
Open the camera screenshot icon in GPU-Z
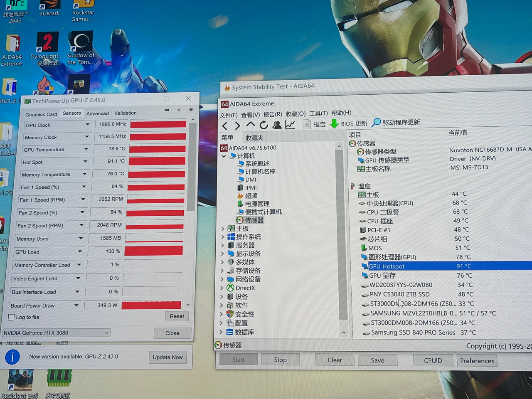(x=167, y=110)
